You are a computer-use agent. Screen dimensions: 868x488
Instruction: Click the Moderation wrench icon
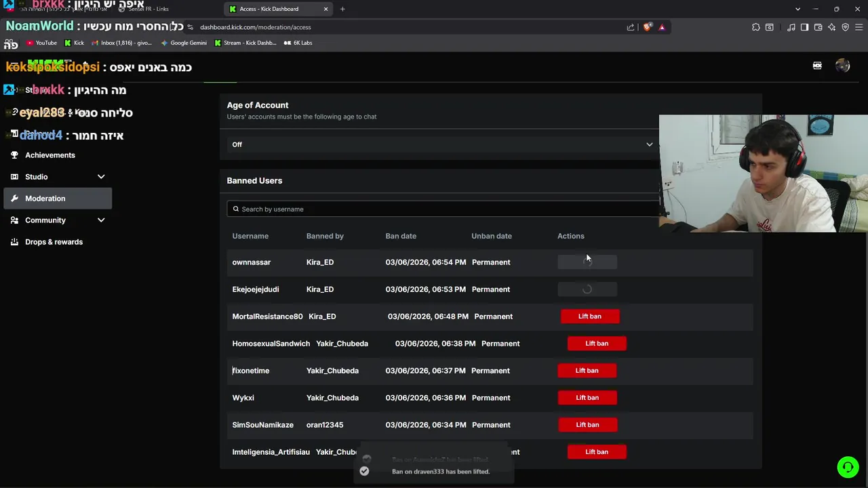[14, 199]
